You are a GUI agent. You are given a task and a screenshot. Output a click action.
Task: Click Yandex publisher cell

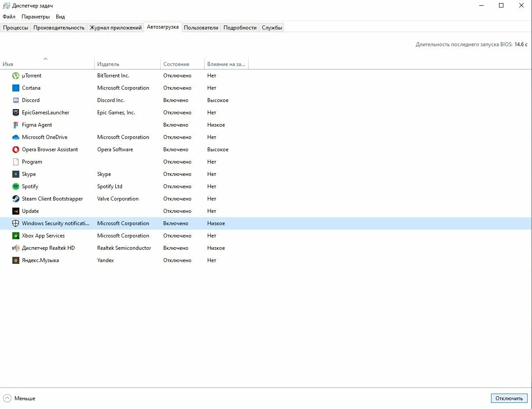[x=106, y=260]
